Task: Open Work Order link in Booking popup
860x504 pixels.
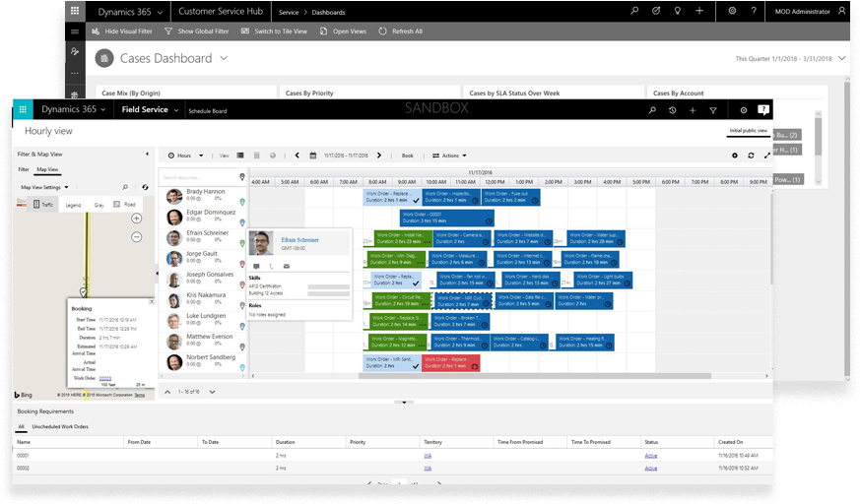Action: (105, 378)
